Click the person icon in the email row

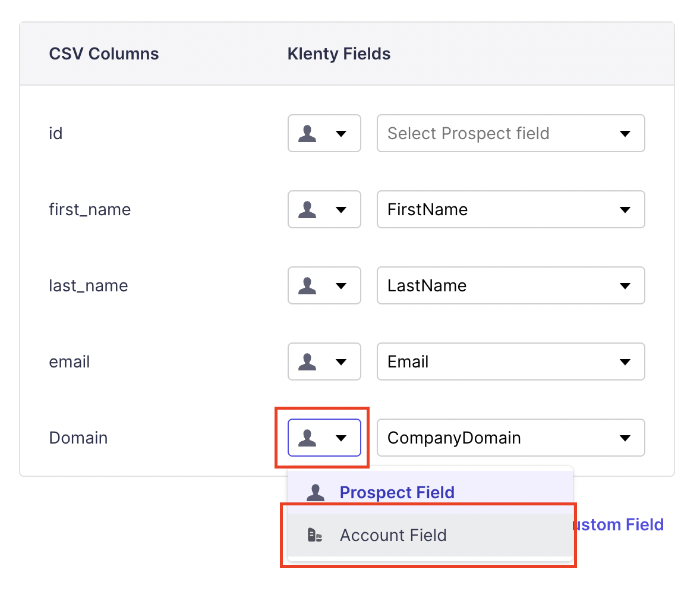click(307, 361)
